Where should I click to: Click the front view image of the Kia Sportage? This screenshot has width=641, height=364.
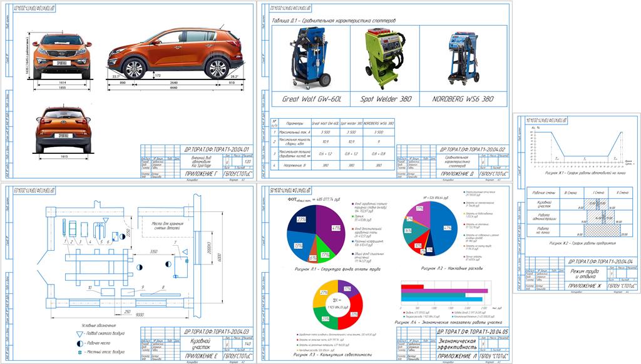tap(62, 56)
